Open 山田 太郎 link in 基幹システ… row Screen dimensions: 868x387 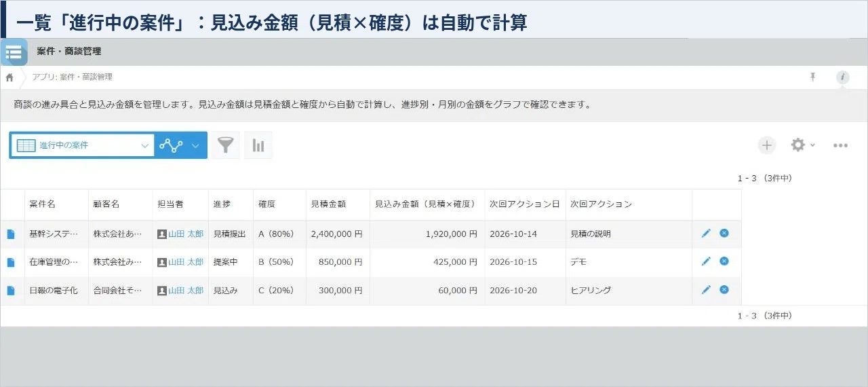tap(186, 234)
